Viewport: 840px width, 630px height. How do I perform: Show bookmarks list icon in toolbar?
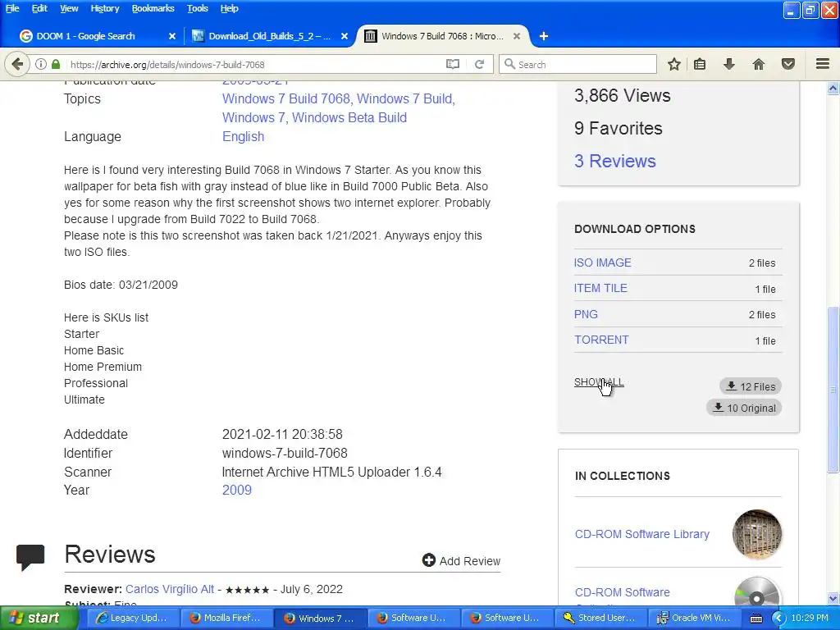pos(700,64)
